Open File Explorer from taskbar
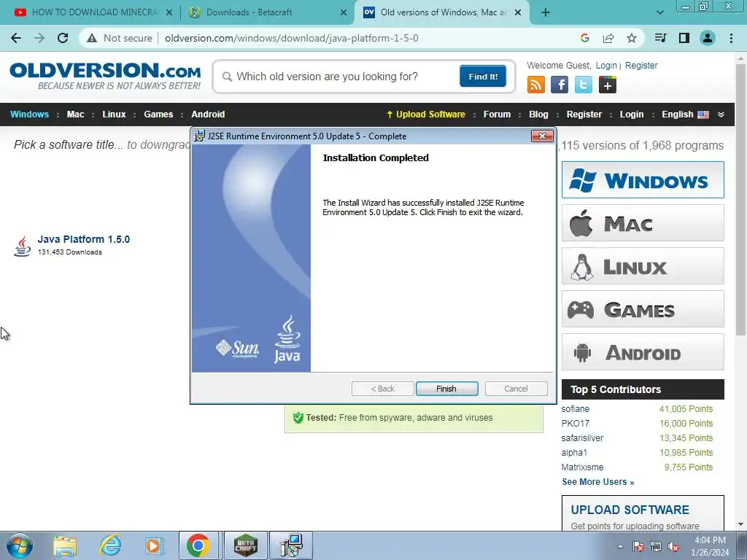 (x=65, y=545)
